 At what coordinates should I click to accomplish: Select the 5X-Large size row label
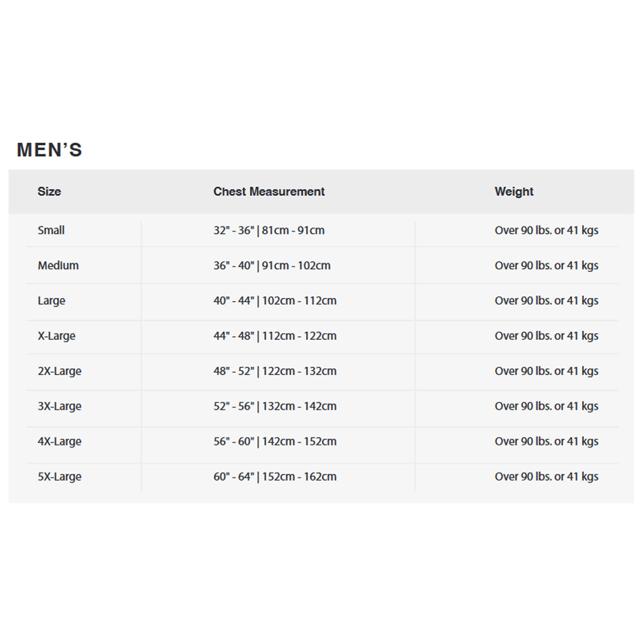click(x=59, y=477)
